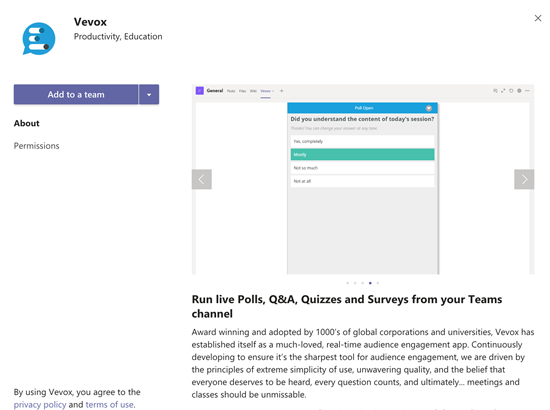Open the About section

click(27, 123)
